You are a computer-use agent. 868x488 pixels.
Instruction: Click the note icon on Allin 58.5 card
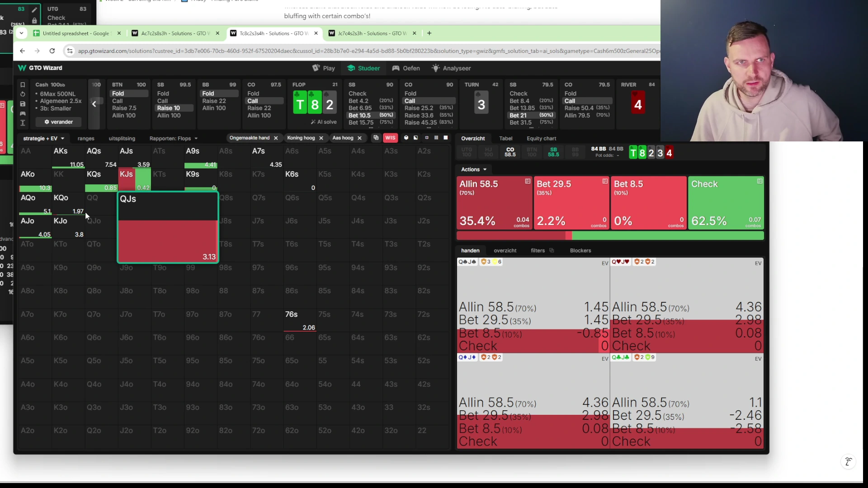(x=528, y=181)
